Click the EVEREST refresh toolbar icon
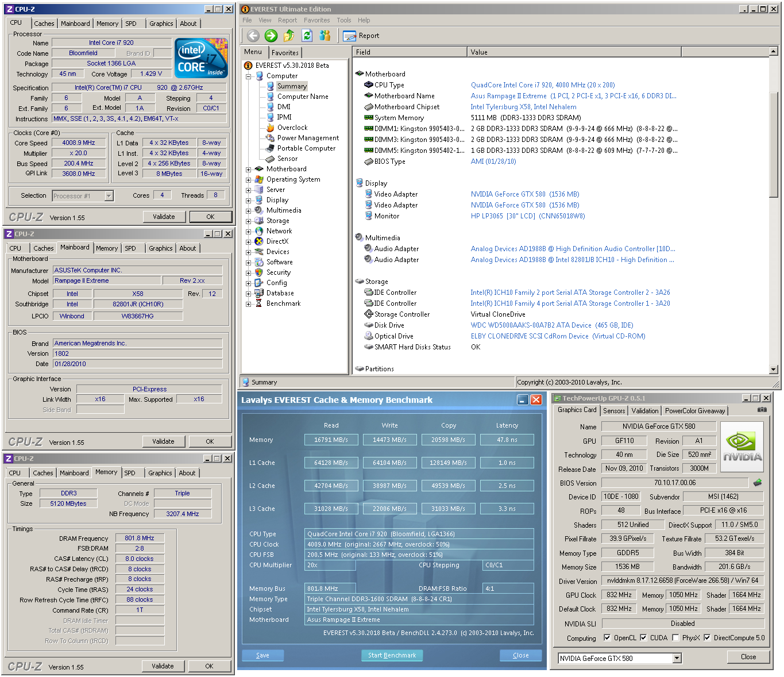The height and width of the screenshot is (677, 784). (x=307, y=36)
